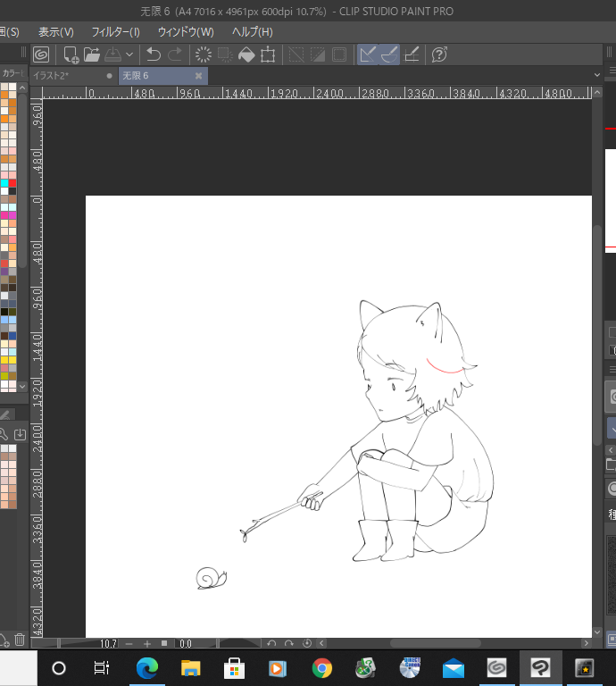The height and width of the screenshot is (686, 616).
Task: Open the カラー color set panel tab
Action: 12,73
